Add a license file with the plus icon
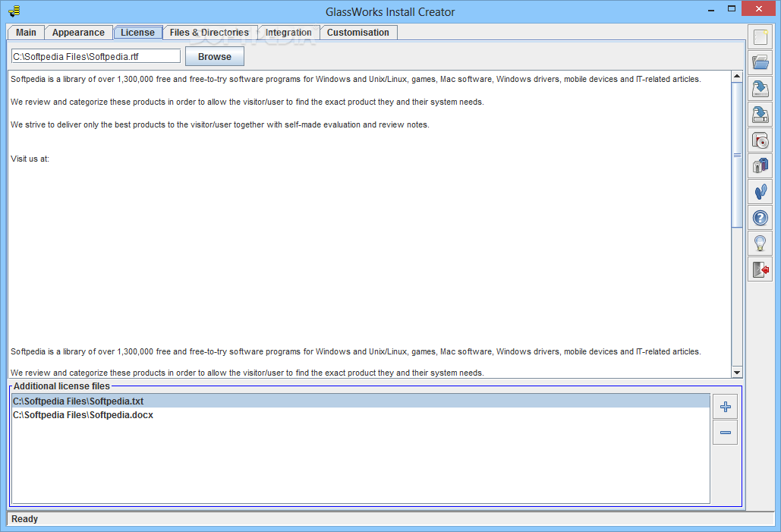 726,407
